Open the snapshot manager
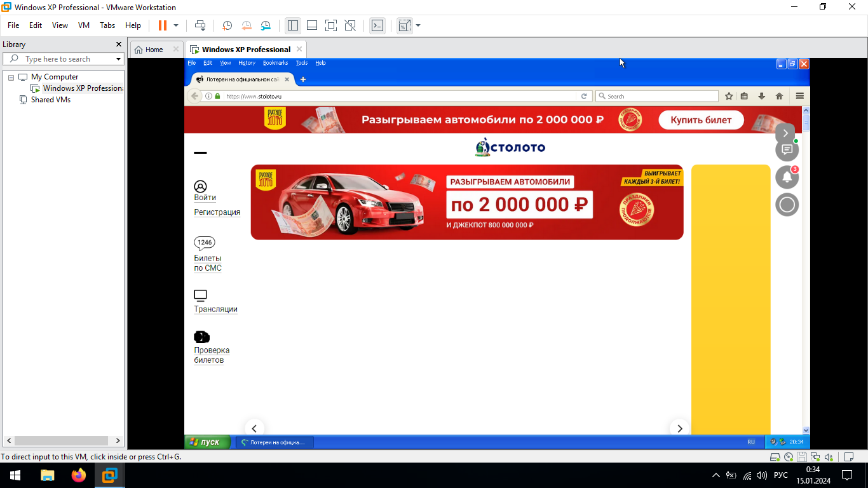The width and height of the screenshot is (868, 488). point(266,25)
